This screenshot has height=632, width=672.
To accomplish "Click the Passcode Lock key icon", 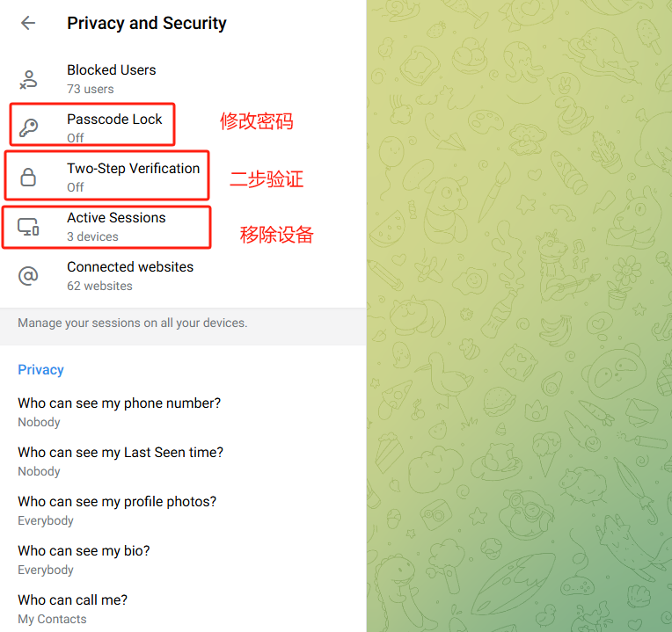I will point(28,128).
